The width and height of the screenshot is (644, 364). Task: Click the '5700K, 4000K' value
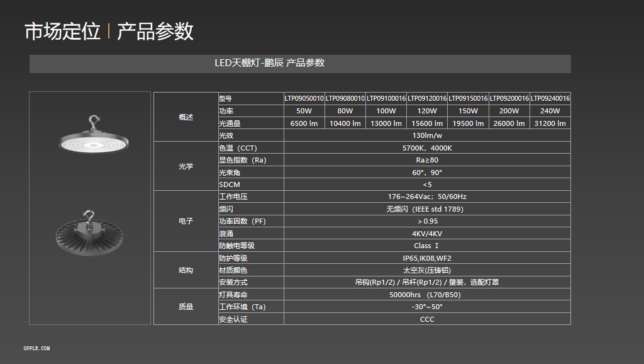(x=427, y=148)
